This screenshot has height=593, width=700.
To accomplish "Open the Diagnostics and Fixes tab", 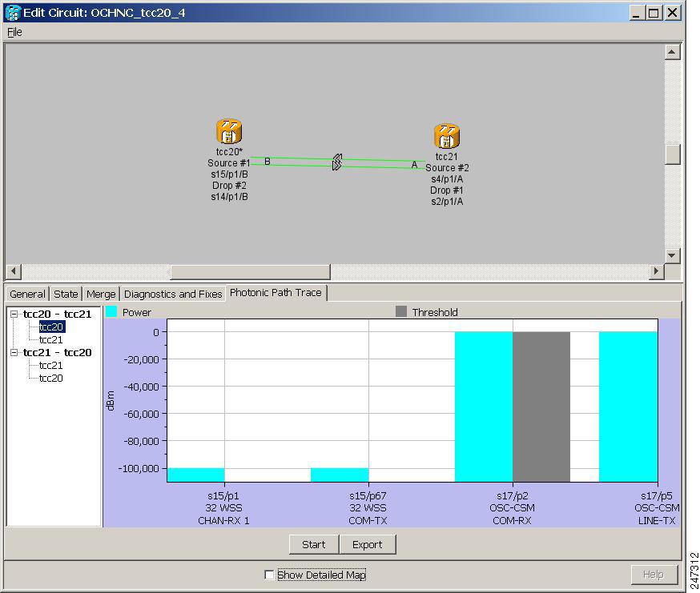I will [173, 294].
